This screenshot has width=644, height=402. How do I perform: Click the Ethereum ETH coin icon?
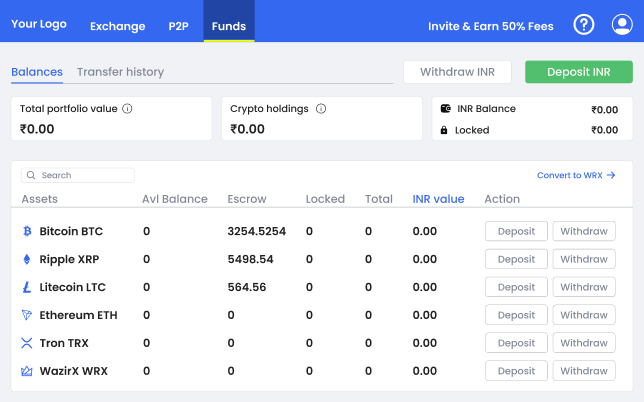tap(27, 315)
